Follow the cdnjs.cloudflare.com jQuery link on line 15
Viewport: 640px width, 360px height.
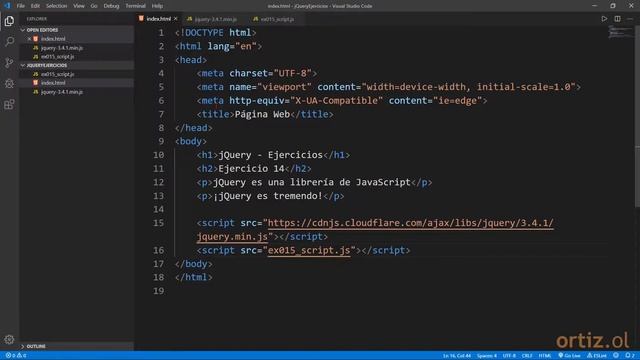410,223
